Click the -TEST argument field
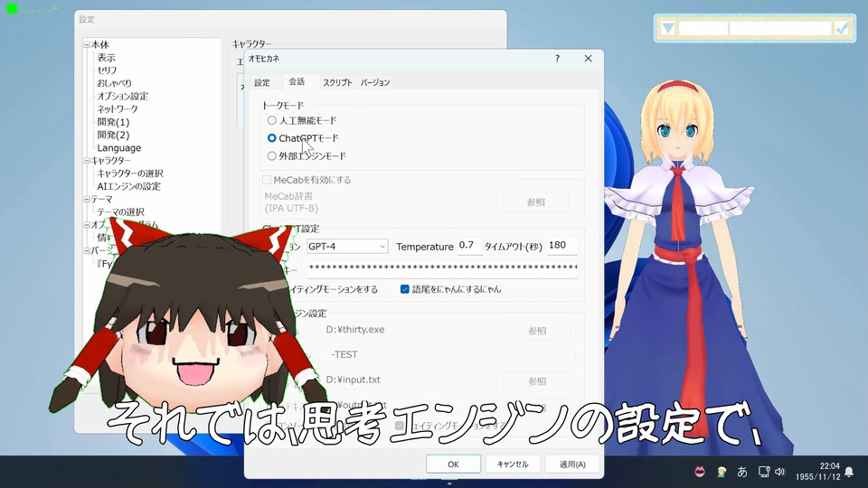 (448, 354)
